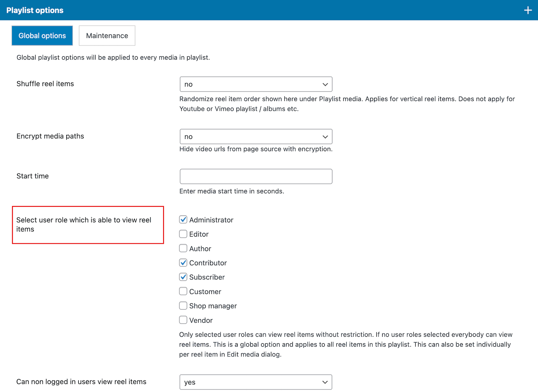The height and width of the screenshot is (392, 538).
Task: Click the Vendor label text
Action: click(201, 320)
